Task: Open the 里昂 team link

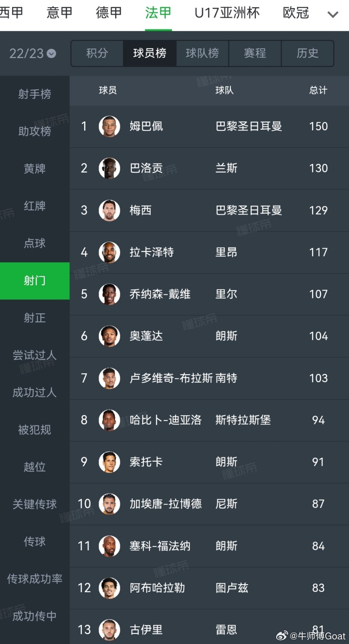Action: [226, 252]
